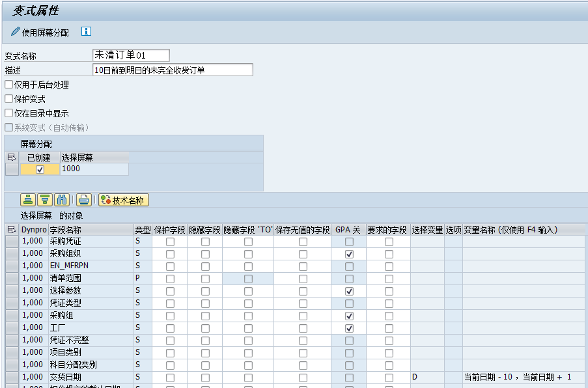Click the 保存无值的字段 column header
The width and height of the screenshot is (588, 388).
point(303,229)
